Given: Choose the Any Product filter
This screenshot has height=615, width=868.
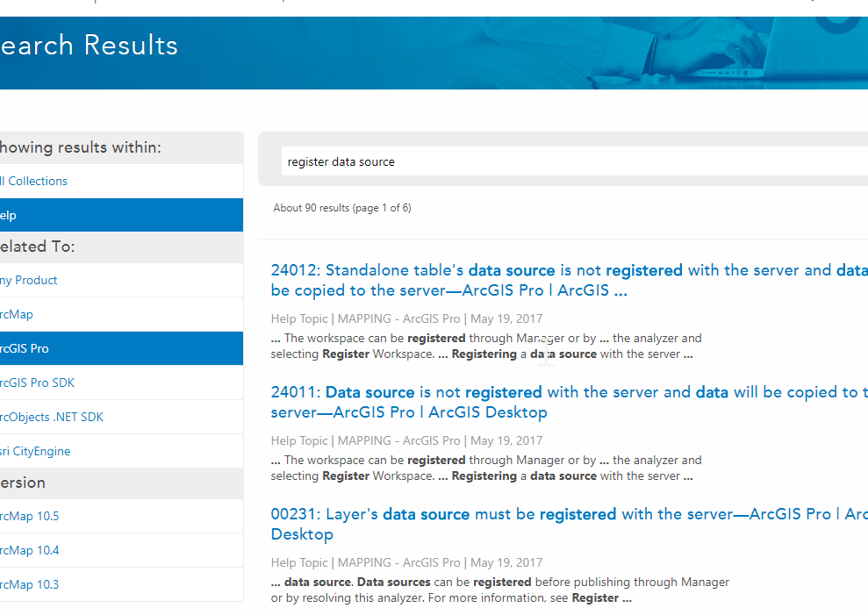Looking at the screenshot, I should pyautogui.click(x=30, y=280).
